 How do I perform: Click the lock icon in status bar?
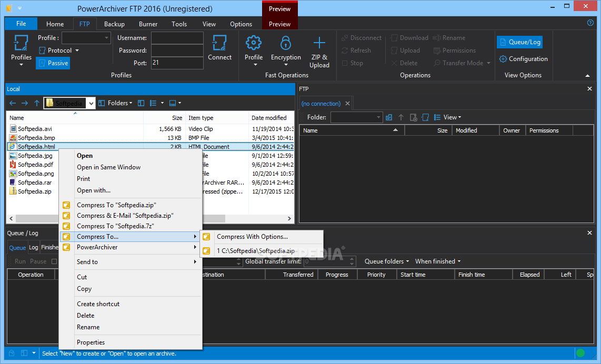coord(12,353)
